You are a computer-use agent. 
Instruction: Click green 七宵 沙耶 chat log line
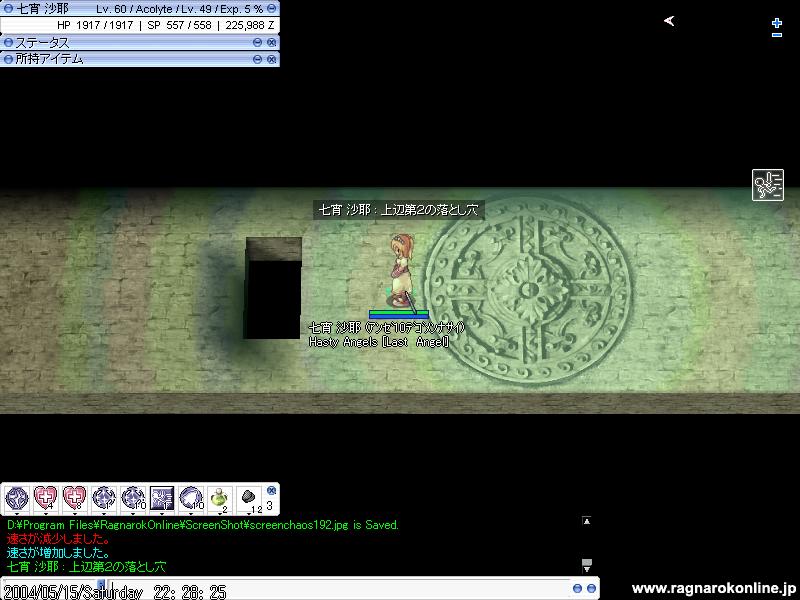pos(86,566)
